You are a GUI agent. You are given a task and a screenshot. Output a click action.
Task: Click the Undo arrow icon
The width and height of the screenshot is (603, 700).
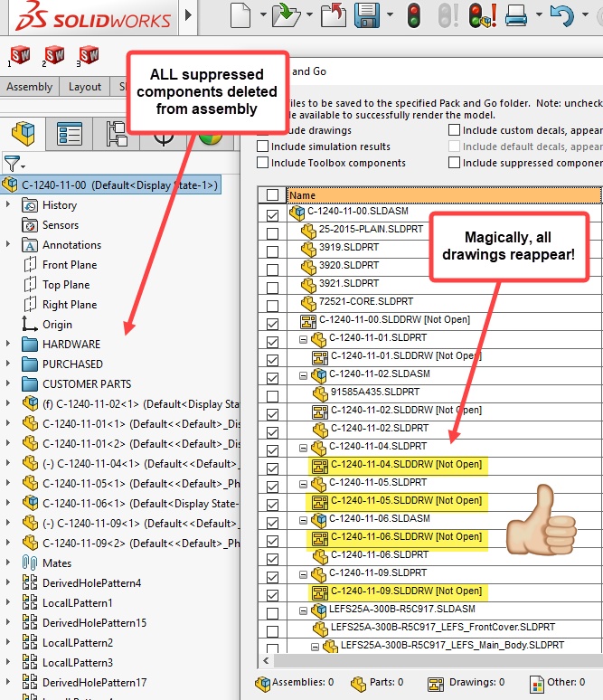coord(563,14)
